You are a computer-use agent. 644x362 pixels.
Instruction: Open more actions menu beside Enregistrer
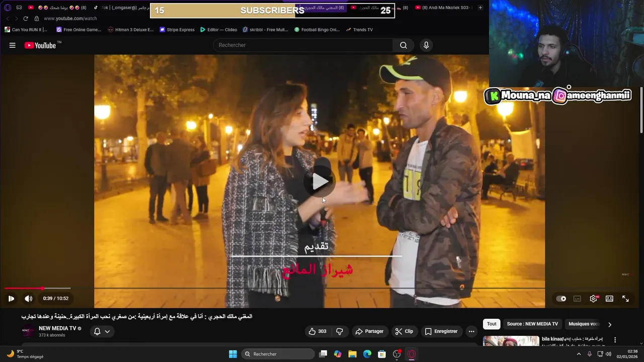(x=471, y=331)
